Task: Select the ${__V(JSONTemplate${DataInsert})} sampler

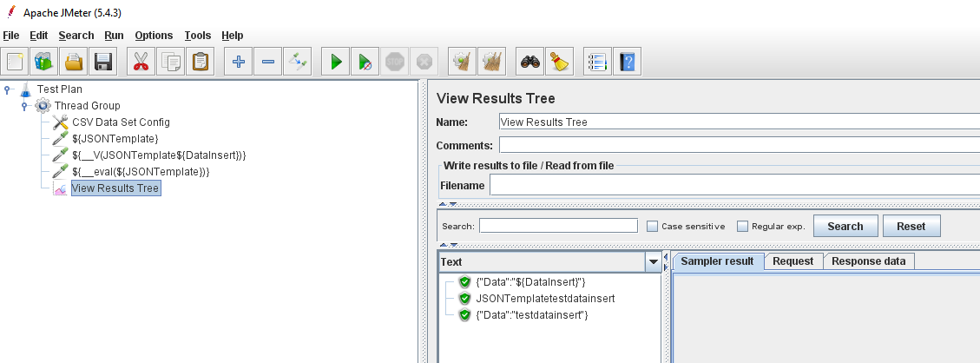Action: click(159, 155)
